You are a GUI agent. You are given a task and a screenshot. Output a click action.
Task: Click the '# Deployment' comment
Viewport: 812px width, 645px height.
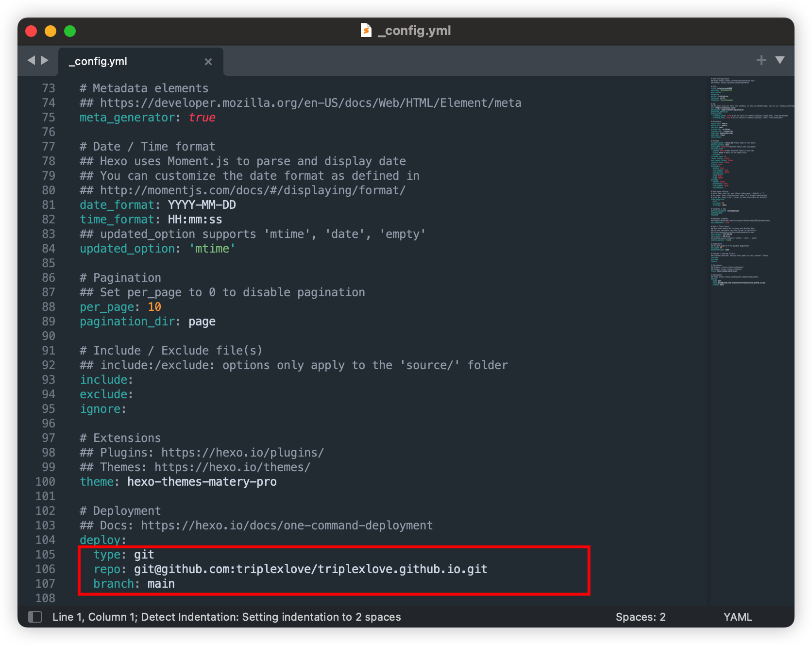click(x=120, y=511)
